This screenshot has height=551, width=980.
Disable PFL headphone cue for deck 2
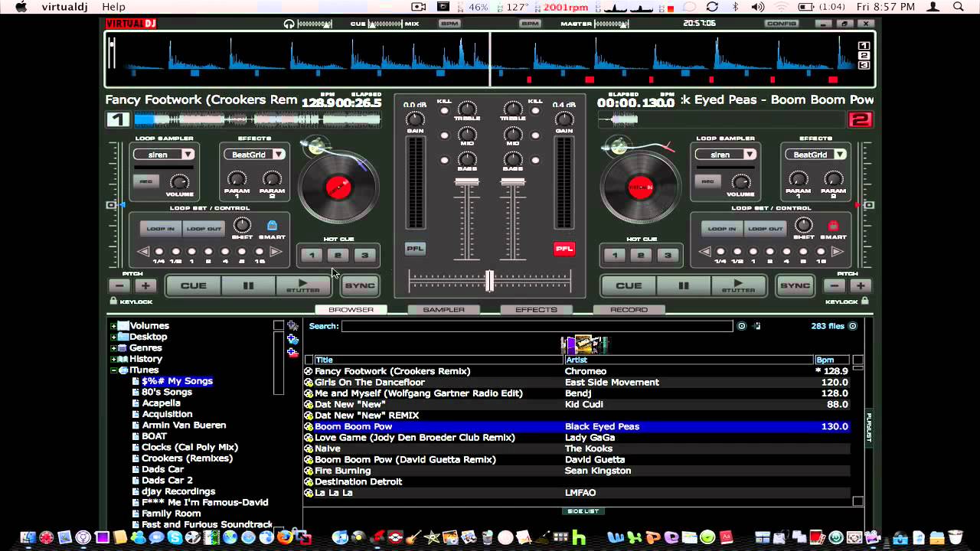pyautogui.click(x=564, y=249)
